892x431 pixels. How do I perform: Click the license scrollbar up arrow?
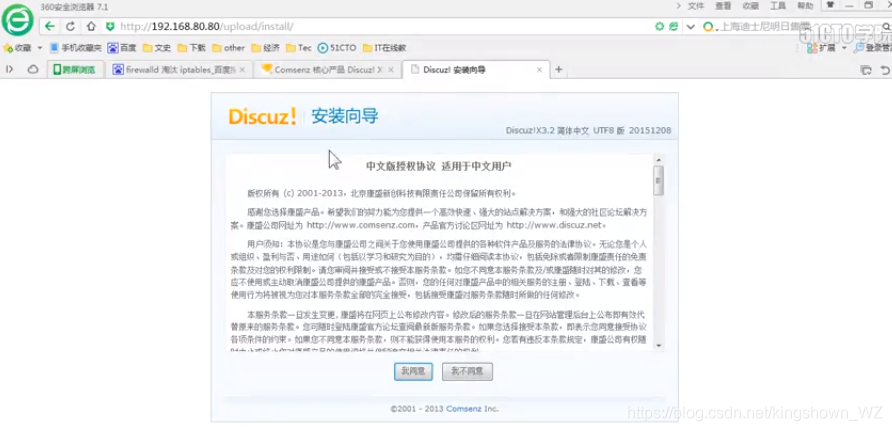point(658,160)
